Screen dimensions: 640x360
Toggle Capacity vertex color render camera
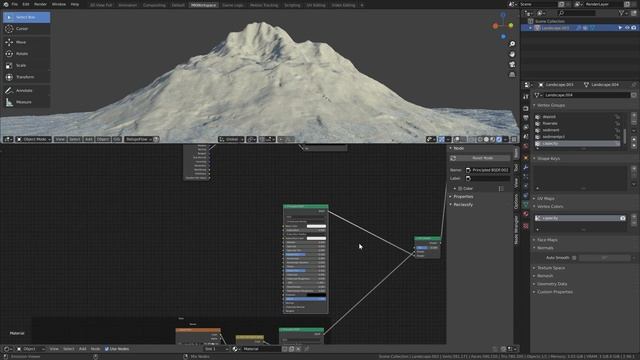point(622,218)
